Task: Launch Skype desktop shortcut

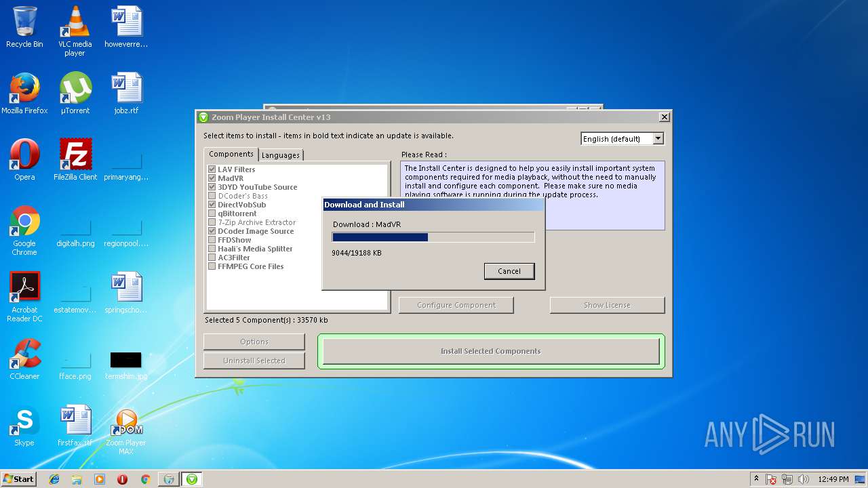Action: tap(24, 426)
